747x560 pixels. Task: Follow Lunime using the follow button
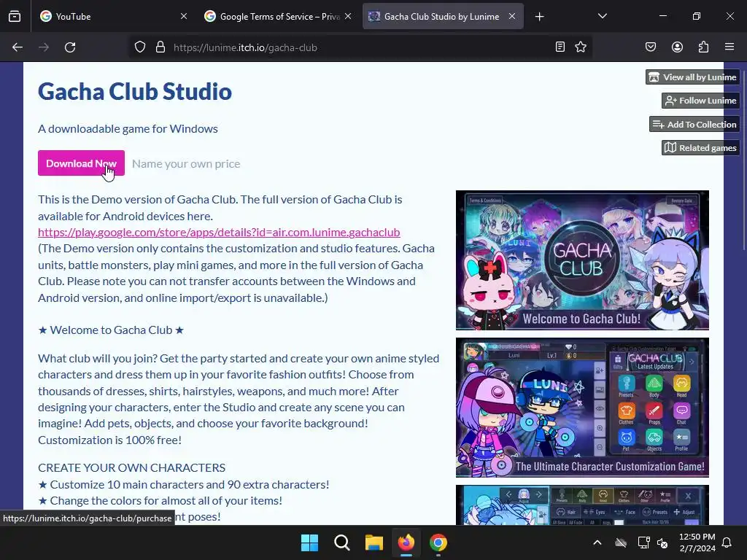coord(700,101)
